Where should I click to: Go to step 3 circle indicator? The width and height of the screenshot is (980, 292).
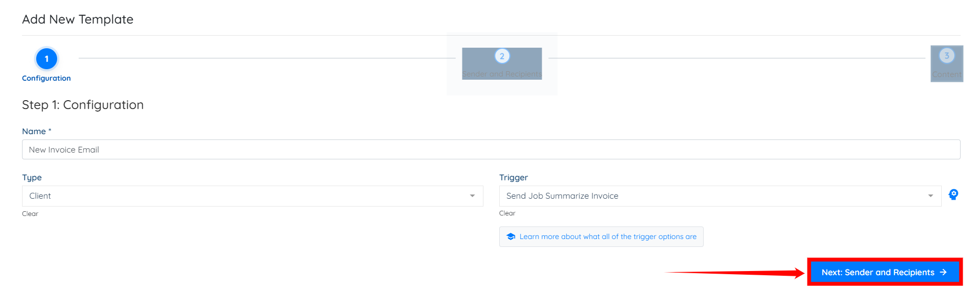[x=946, y=56]
